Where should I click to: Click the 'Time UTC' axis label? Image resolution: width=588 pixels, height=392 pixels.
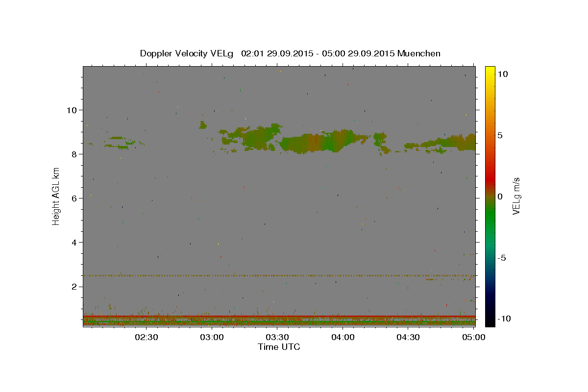(279, 347)
